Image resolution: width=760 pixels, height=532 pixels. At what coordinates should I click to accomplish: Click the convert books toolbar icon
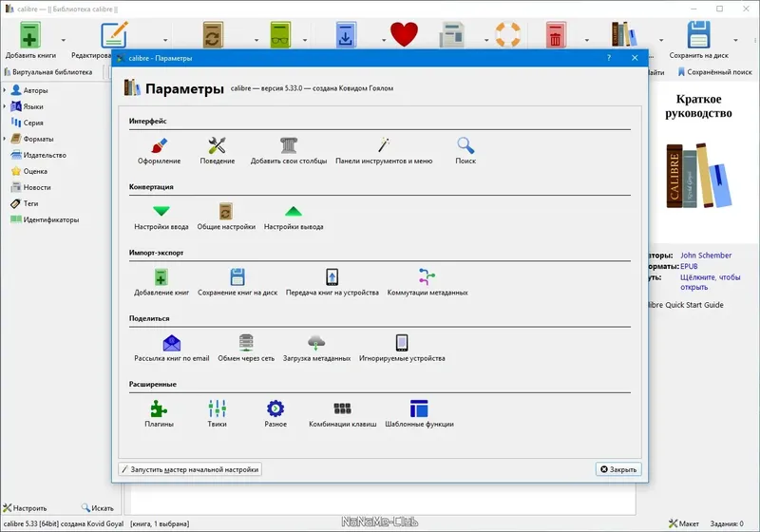[x=213, y=35]
